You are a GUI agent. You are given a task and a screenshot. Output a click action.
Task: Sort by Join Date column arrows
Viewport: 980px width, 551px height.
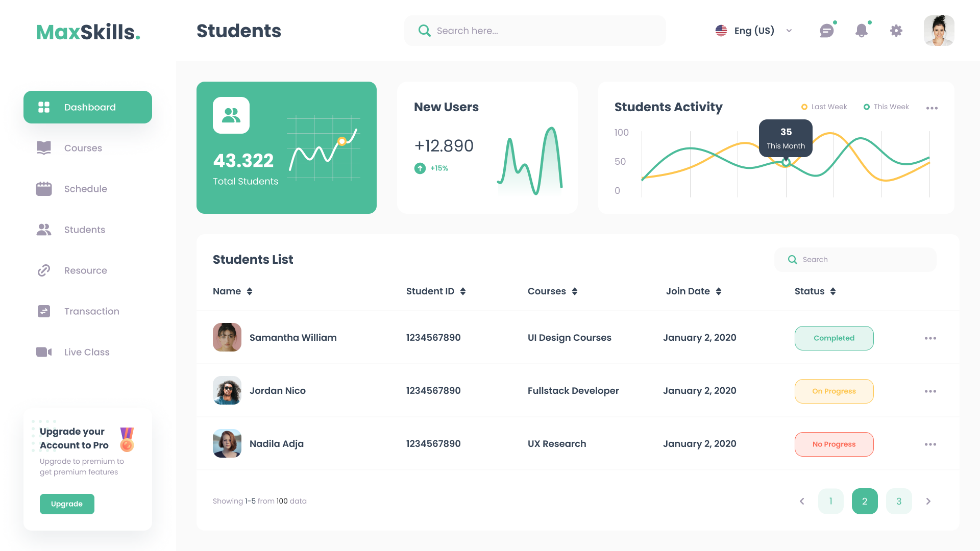pos(719,291)
